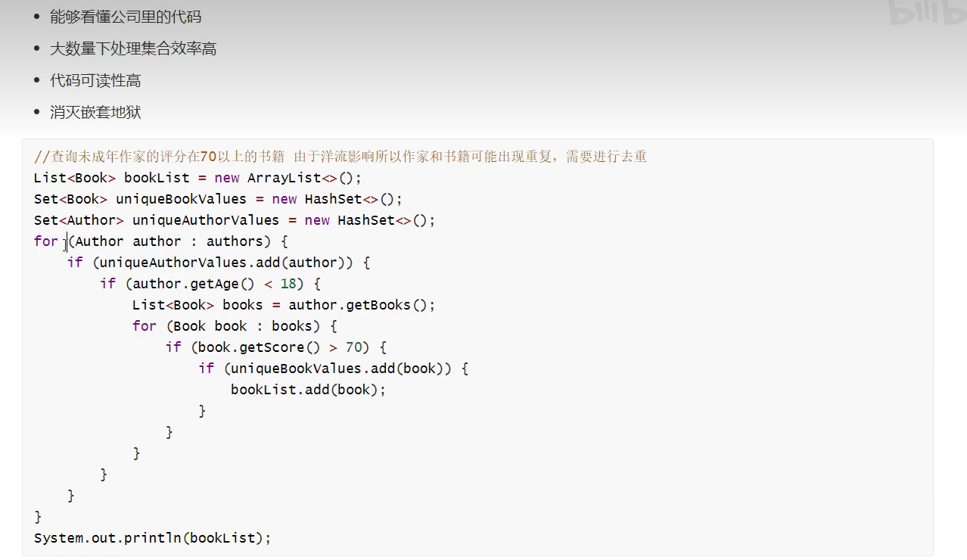Viewport: 967px width, 560px height.
Task: Click the bullet text 能够看懂公司里的代码
Action: point(126,17)
